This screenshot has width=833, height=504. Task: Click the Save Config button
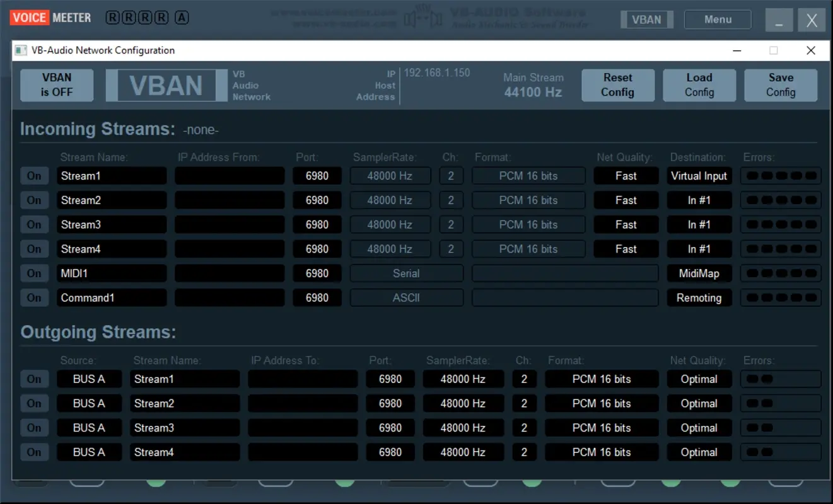[781, 85]
